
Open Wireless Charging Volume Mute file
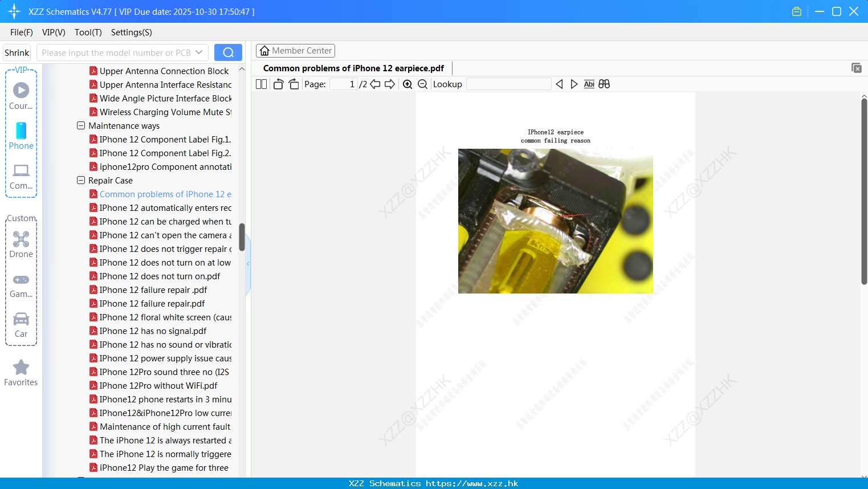click(161, 112)
